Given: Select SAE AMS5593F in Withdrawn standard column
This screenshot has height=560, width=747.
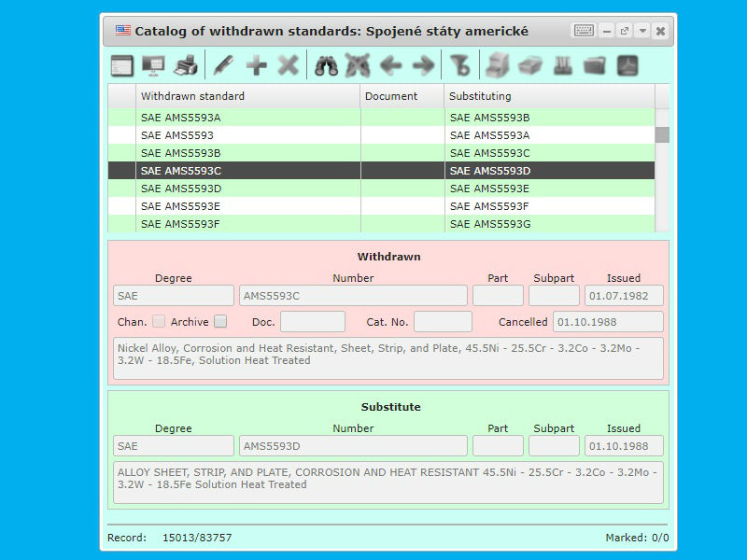Looking at the screenshot, I should pos(180,224).
